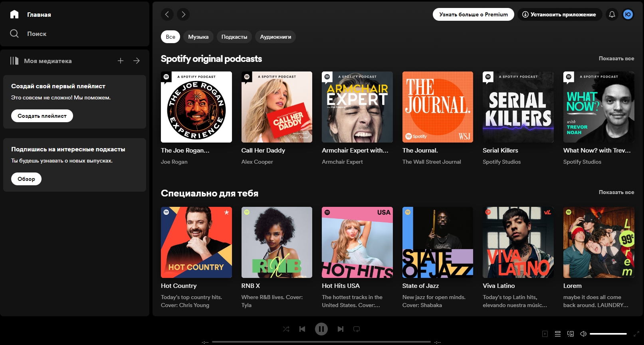This screenshot has height=345, width=644.
Task: Click the plus icon in Моя медиатека
Action: tap(121, 61)
